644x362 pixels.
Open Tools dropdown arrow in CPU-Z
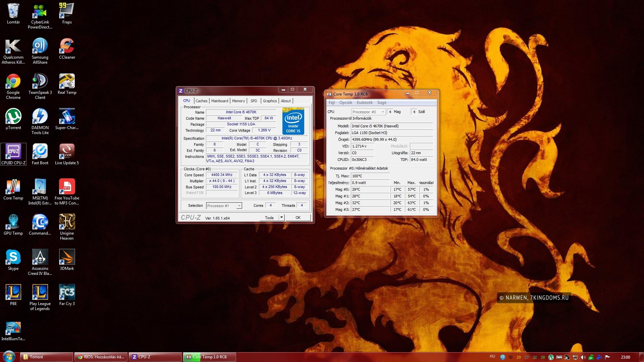click(x=281, y=218)
